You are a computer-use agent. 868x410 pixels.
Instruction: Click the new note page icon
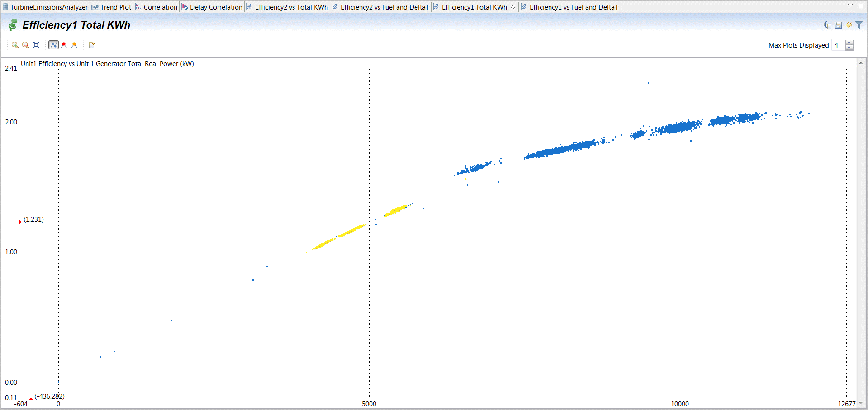click(x=92, y=45)
